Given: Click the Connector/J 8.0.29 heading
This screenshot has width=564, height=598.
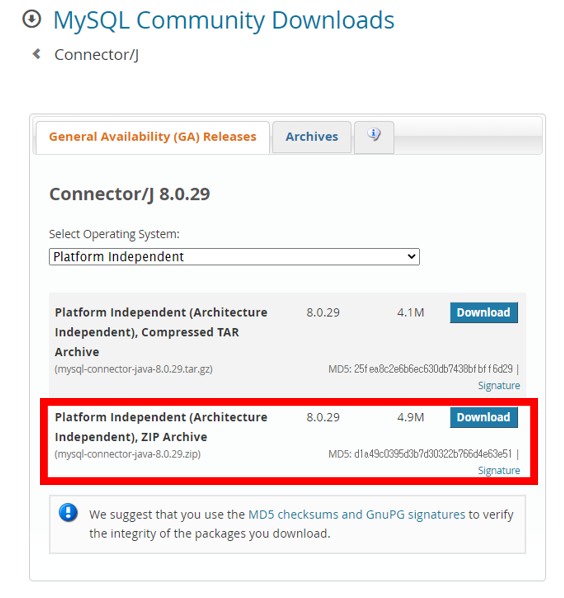Looking at the screenshot, I should point(130,194).
